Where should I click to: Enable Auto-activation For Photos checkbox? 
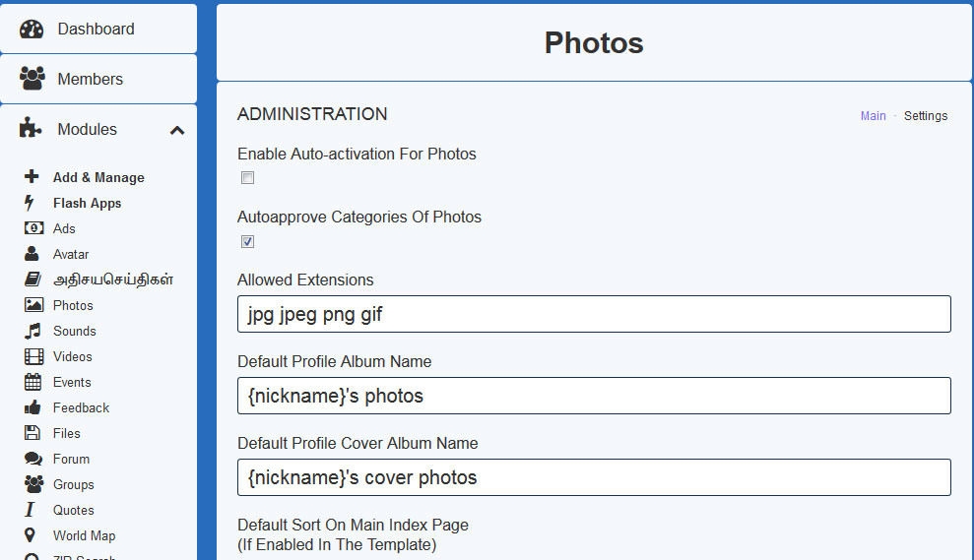coord(248,178)
